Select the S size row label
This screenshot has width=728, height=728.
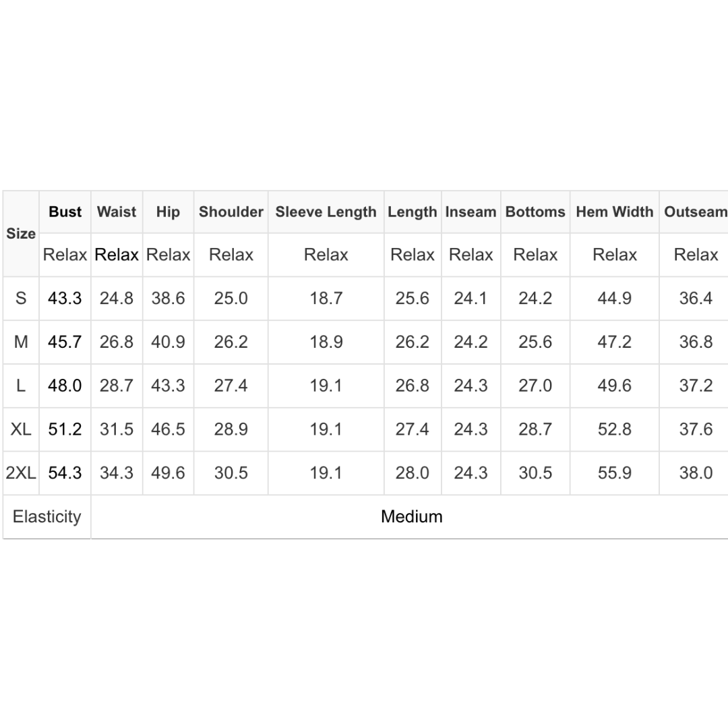coord(21,298)
